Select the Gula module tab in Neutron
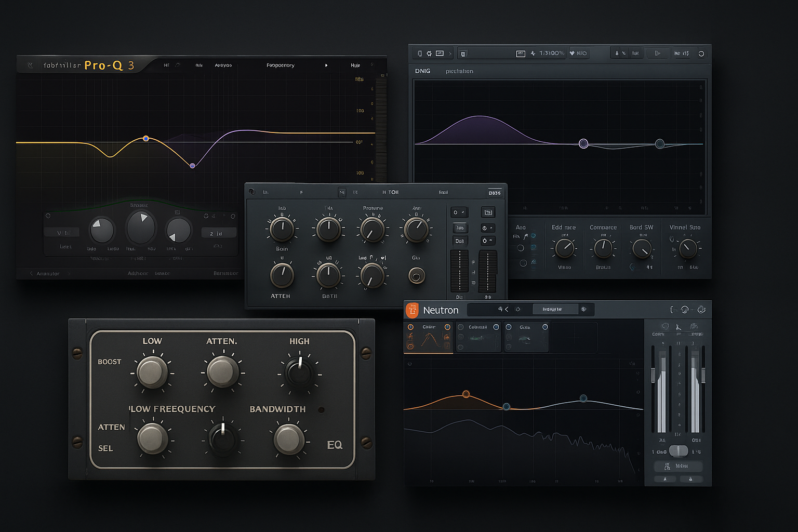798x532 pixels. click(x=526, y=338)
